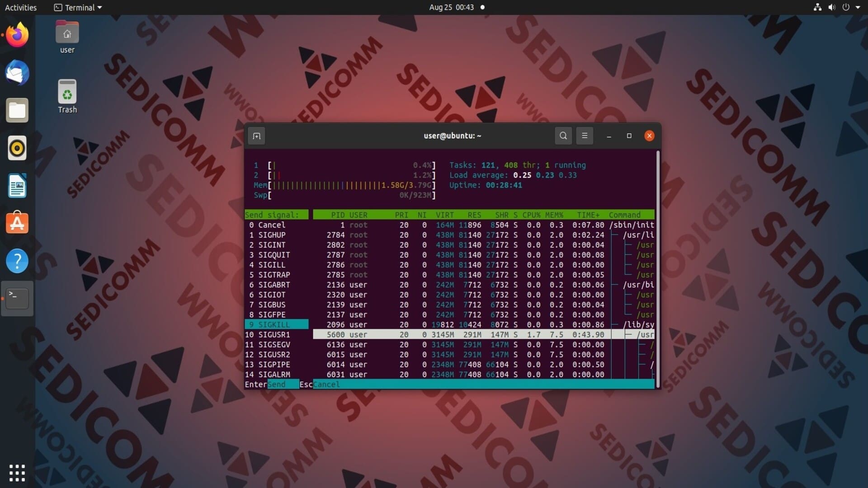Open Ubuntu Software from the dock

click(17, 223)
